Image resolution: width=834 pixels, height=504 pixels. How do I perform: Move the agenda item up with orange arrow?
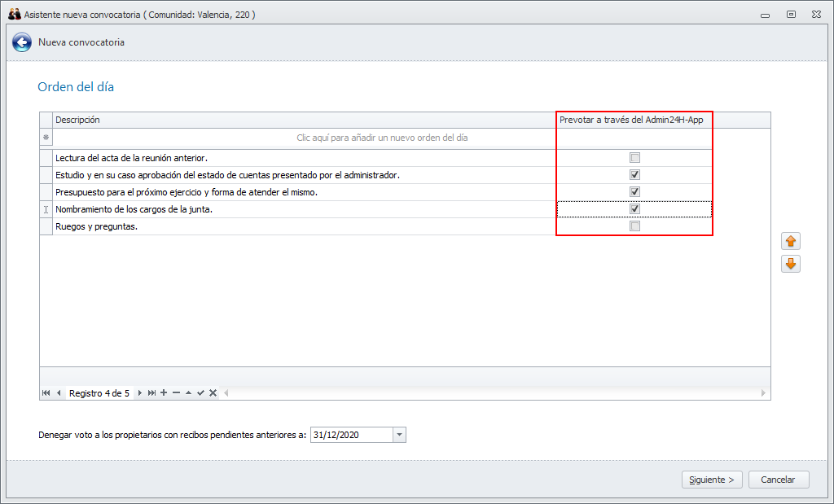coord(790,241)
